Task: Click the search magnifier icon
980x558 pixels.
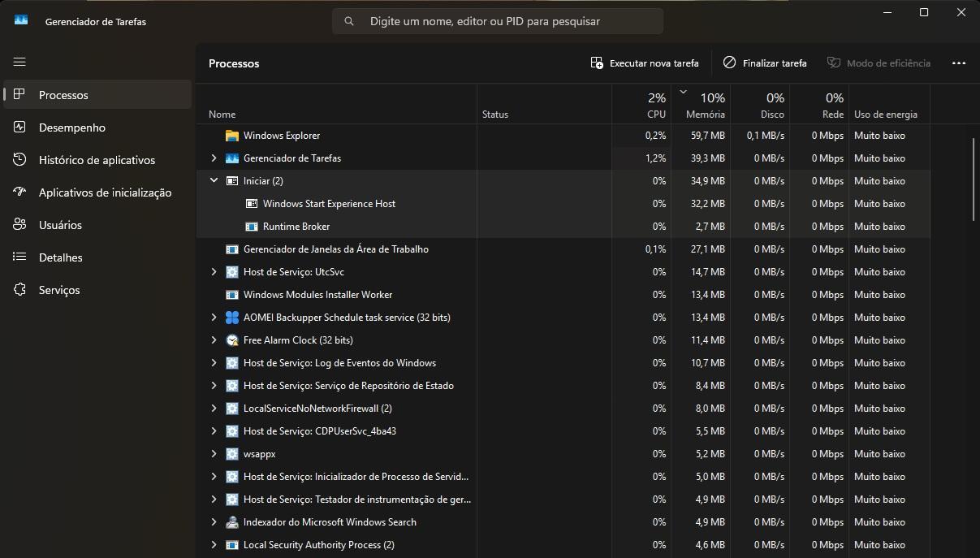Action: 349,21
